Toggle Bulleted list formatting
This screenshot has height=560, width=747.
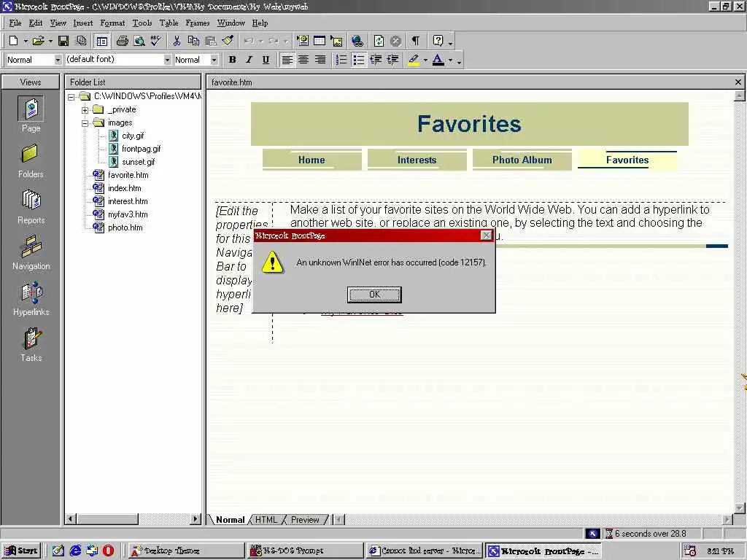click(358, 60)
